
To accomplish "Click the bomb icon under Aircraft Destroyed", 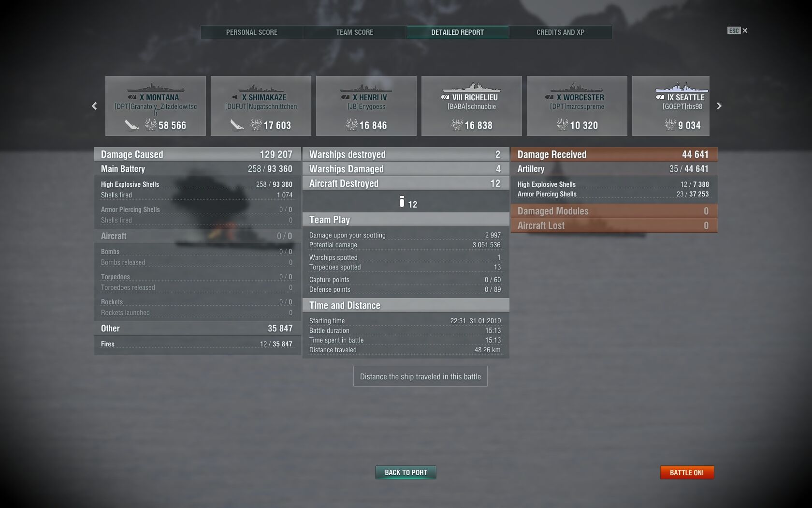I will click(402, 202).
